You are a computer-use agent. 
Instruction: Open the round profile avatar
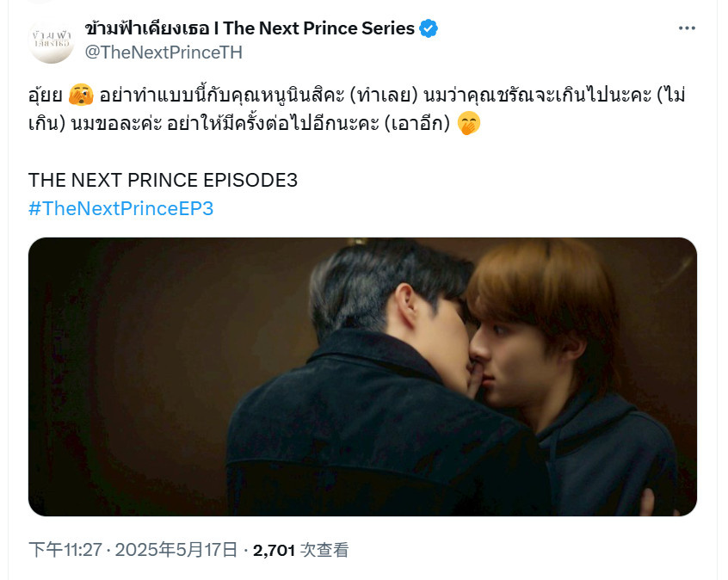52,40
